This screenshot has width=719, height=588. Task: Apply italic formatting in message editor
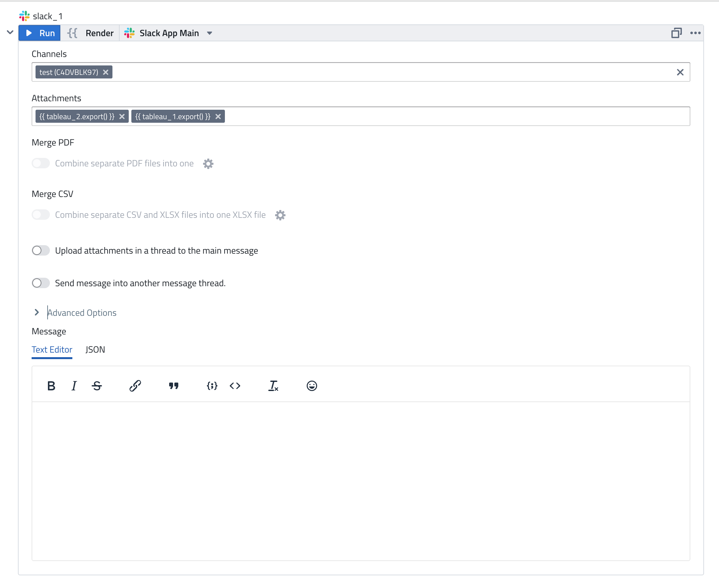(74, 386)
